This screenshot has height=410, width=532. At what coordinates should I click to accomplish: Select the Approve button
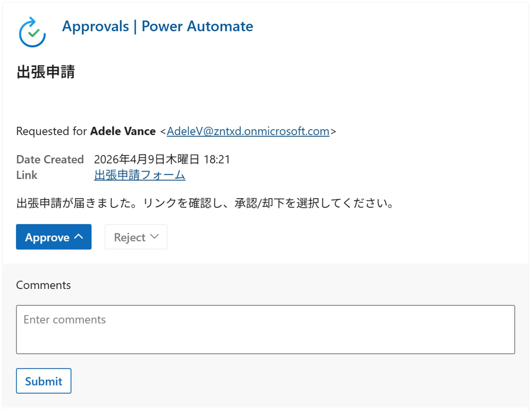(47, 237)
